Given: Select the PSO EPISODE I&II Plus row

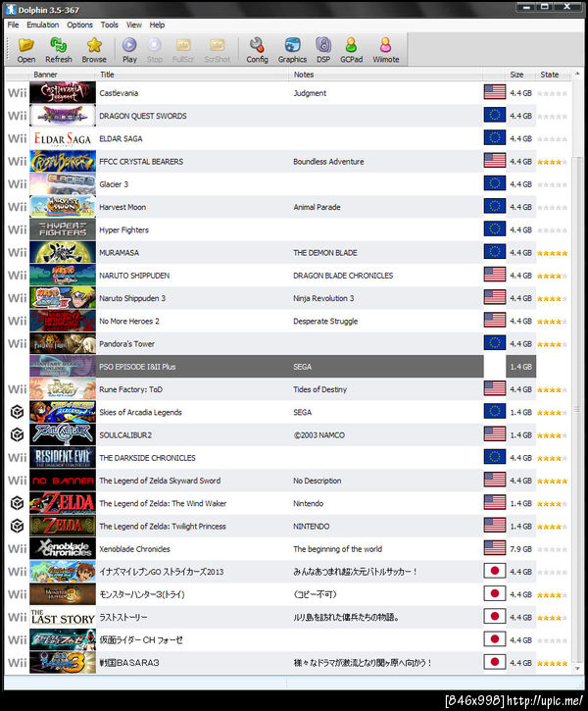Looking at the screenshot, I should [283, 367].
